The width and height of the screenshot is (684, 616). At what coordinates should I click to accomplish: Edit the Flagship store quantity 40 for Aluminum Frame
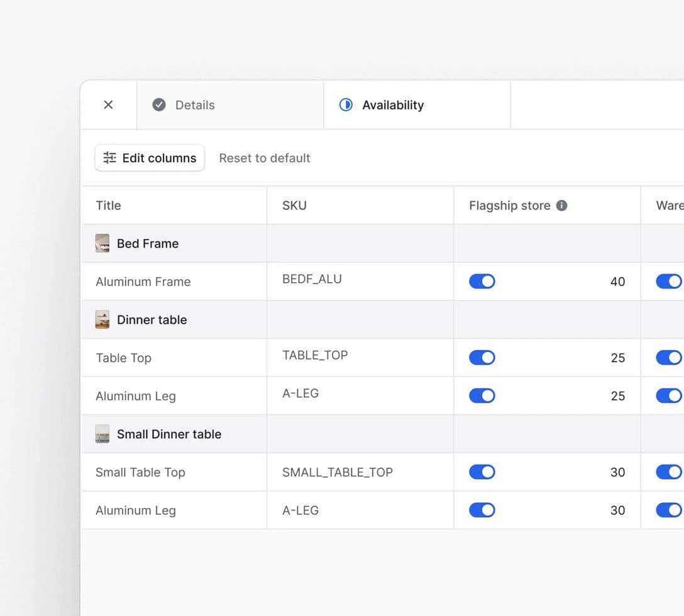618,282
